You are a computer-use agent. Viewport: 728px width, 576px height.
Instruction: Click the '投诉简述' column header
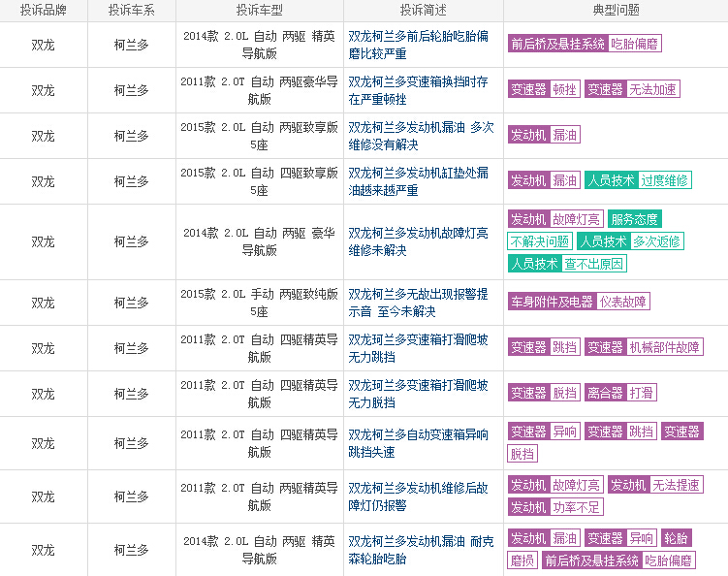tap(423, 11)
